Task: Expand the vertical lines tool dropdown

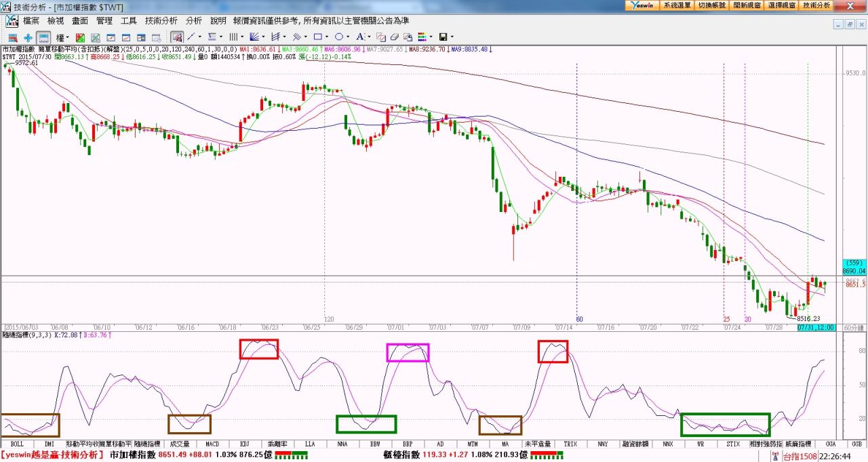Action: [x=243, y=37]
